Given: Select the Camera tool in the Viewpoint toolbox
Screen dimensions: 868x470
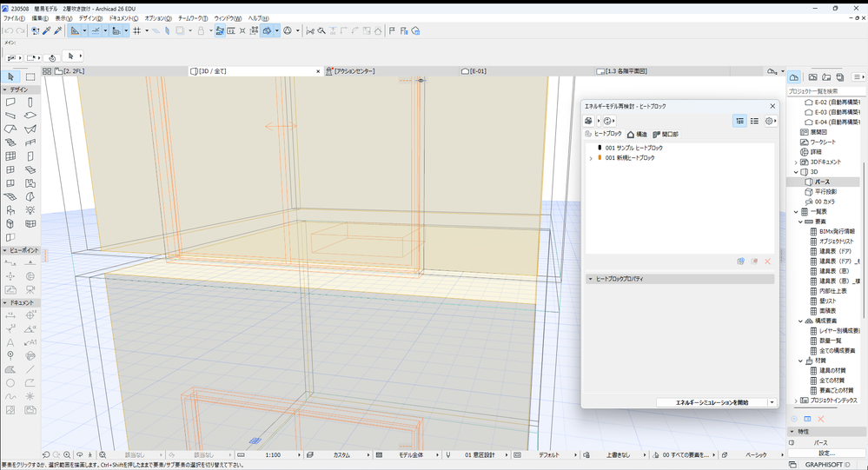Looking at the screenshot, I should [30, 289].
